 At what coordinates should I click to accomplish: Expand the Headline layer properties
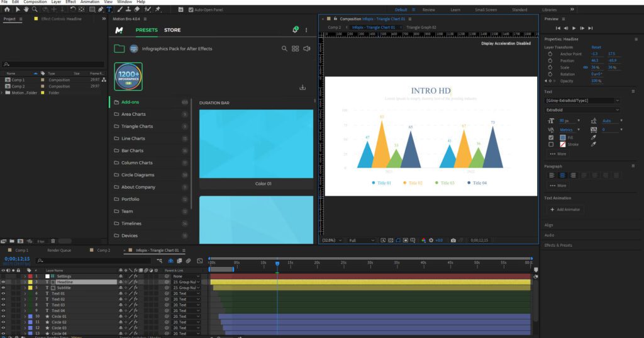point(25,282)
